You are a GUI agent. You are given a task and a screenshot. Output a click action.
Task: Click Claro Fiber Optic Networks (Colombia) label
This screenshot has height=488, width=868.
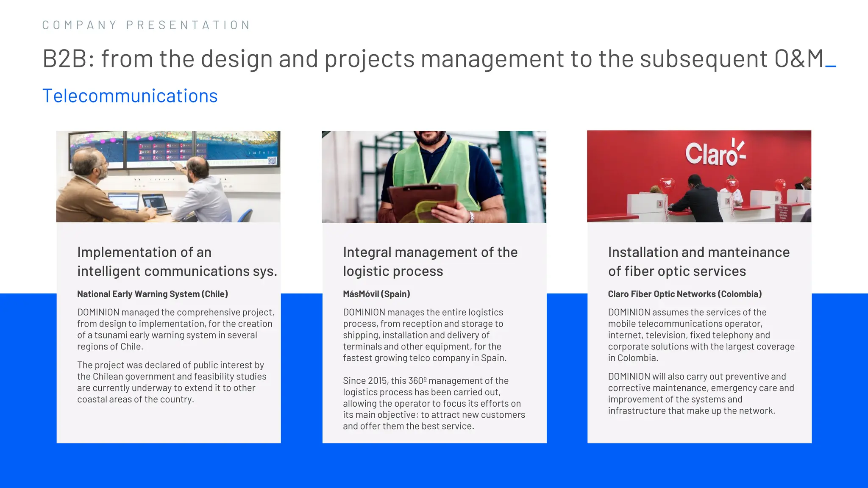tap(684, 294)
